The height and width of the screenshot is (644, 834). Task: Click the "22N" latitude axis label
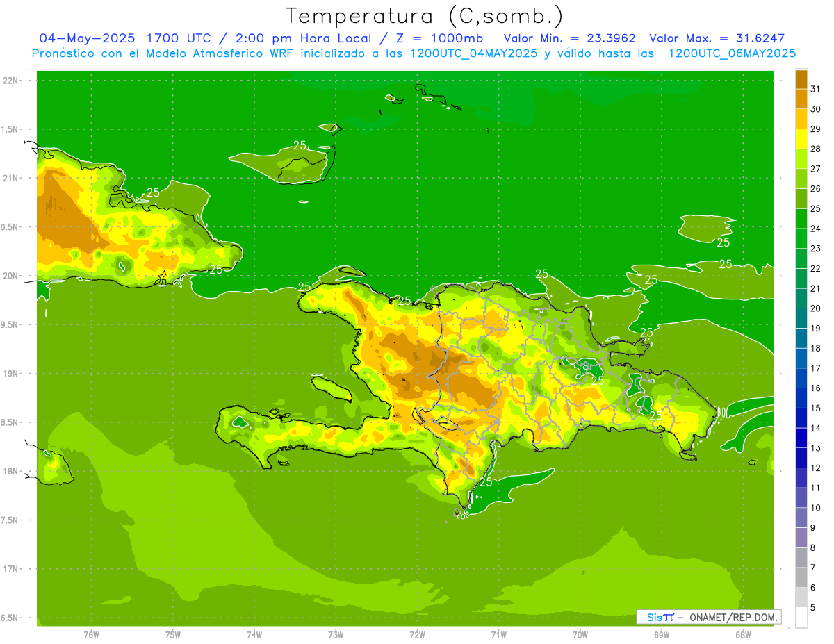tap(10, 81)
